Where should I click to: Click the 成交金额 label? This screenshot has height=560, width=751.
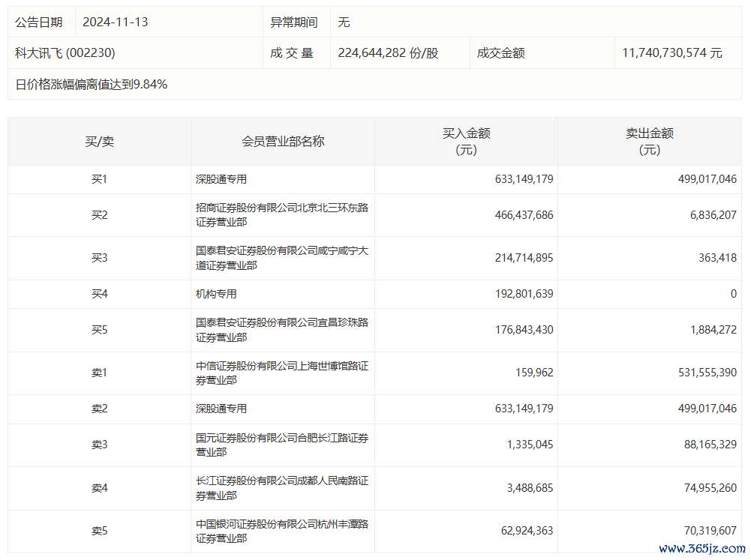(x=501, y=52)
